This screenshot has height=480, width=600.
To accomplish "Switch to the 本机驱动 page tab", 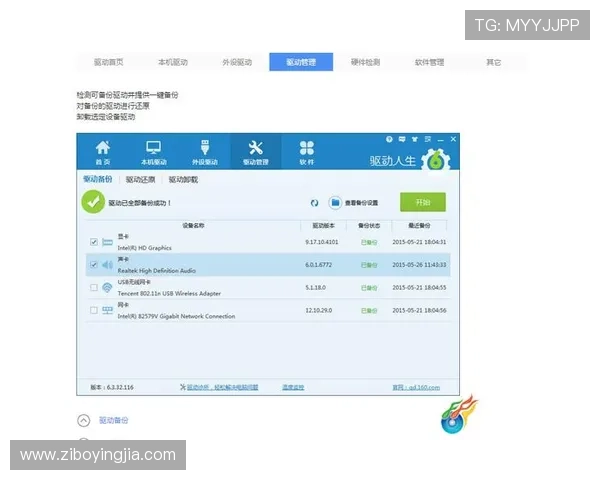I will pos(173,62).
